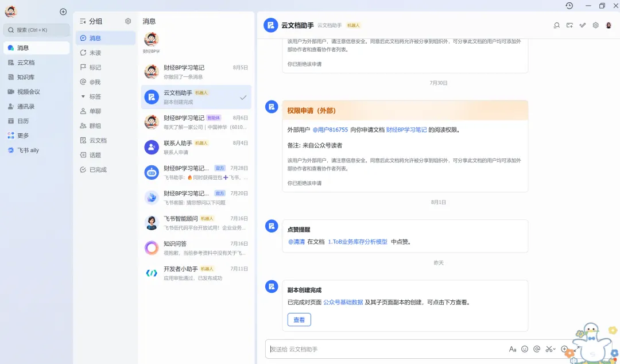Image resolution: width=620 pixels, height=364 pixels.
Task: Open 通讯录 in the left navigation
Action: click(36, 106)
